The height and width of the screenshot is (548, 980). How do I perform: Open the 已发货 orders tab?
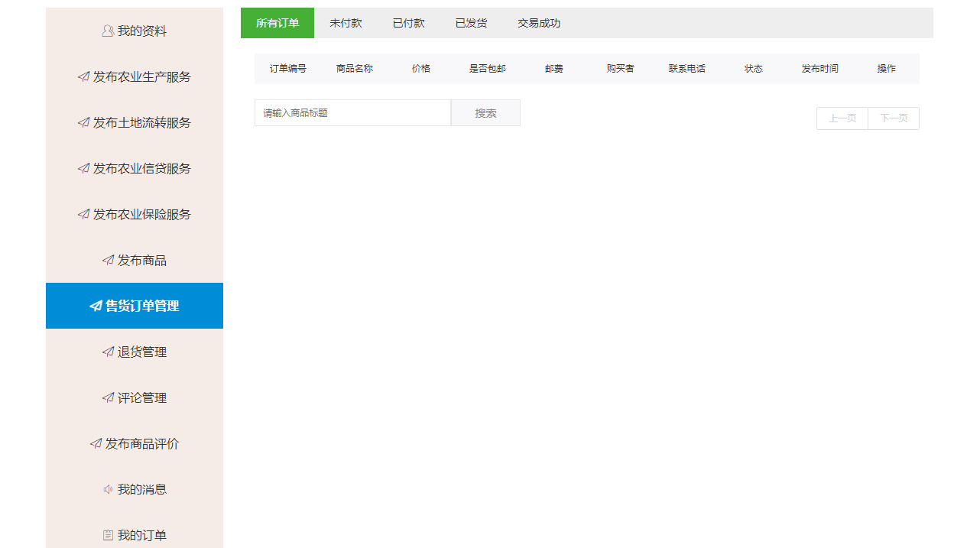point(471,23)
